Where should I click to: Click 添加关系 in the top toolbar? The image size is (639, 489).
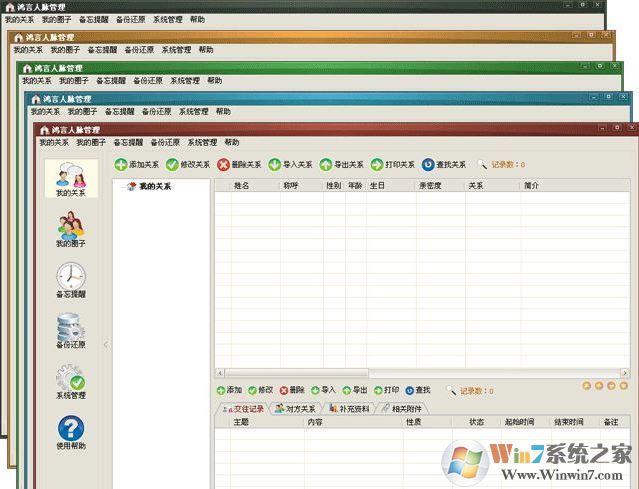(136, 165)
